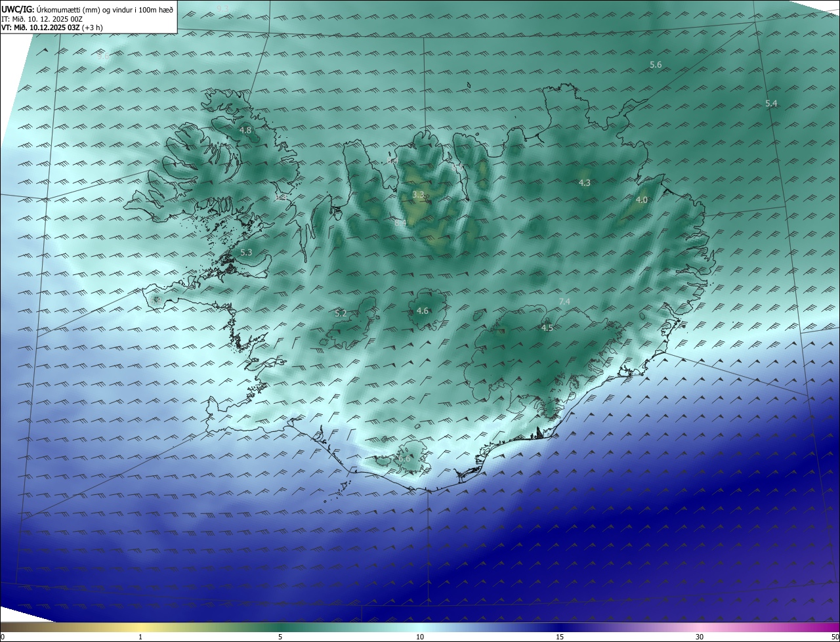Click the IT initialization time line 00Z
Screen dimensions: 840x642
coord(41,18)
